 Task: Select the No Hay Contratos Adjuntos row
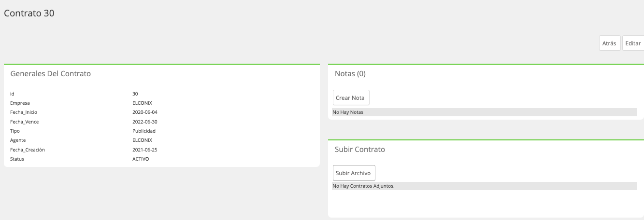coord(485,186)
